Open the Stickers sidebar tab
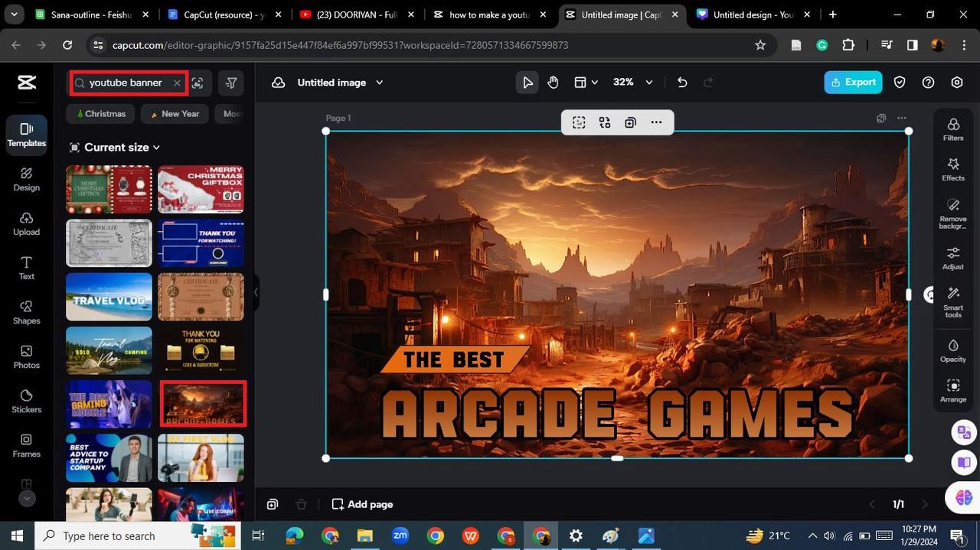 click(x=27, y=400)
